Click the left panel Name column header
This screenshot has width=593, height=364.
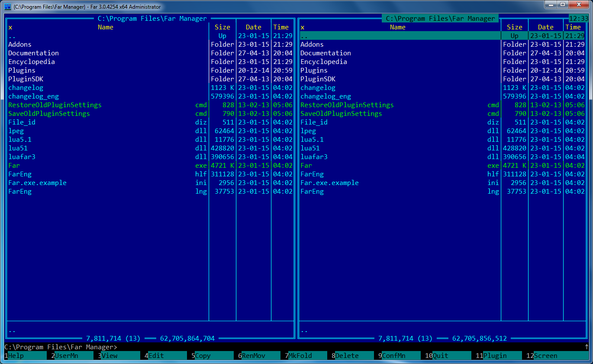point(106,27)
